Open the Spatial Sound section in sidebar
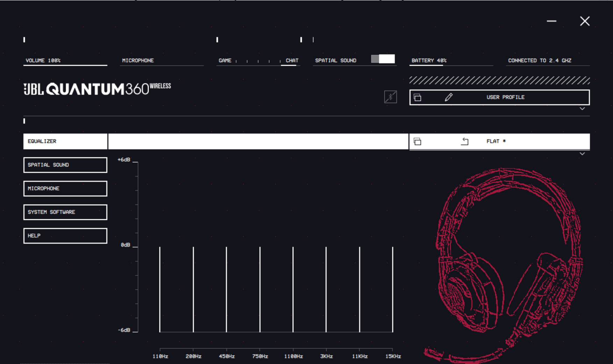The width and height of the screenshot is (613, 364). click(x=65, y=165)
